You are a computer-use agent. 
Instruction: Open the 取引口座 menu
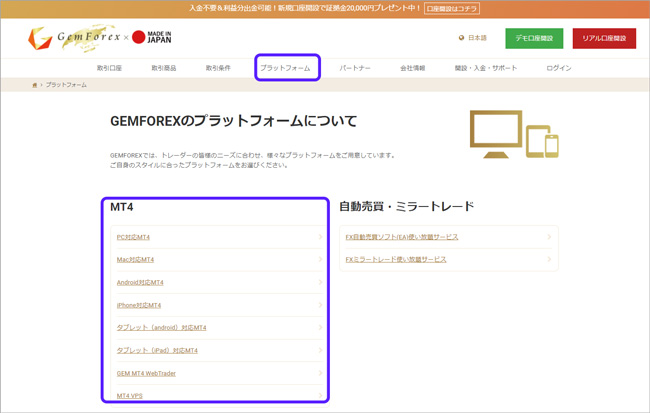(109, 68)
